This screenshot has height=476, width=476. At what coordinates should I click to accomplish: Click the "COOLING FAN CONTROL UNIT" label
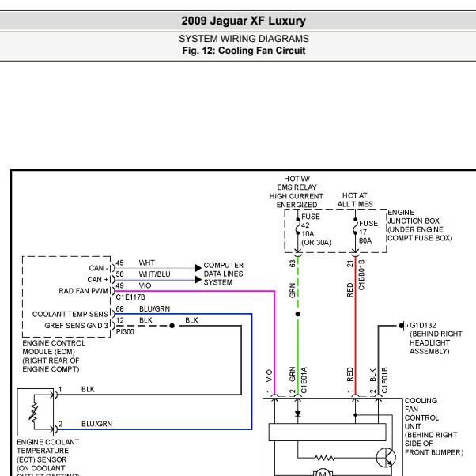tap(421, 414)
